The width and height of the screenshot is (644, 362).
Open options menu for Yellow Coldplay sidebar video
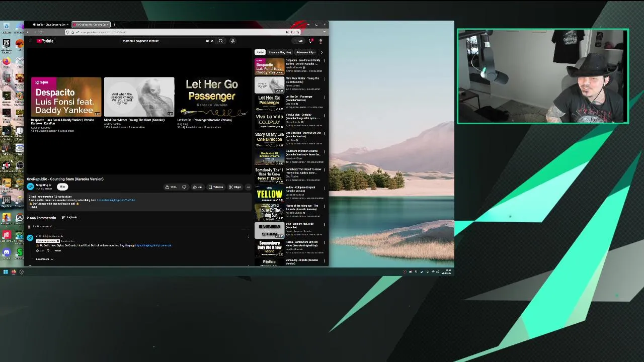point(324,188)
